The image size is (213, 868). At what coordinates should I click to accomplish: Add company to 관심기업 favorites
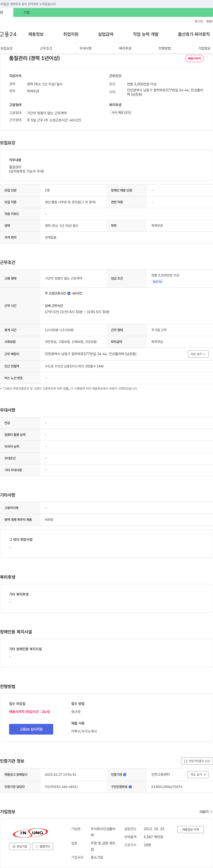[20, 846]
